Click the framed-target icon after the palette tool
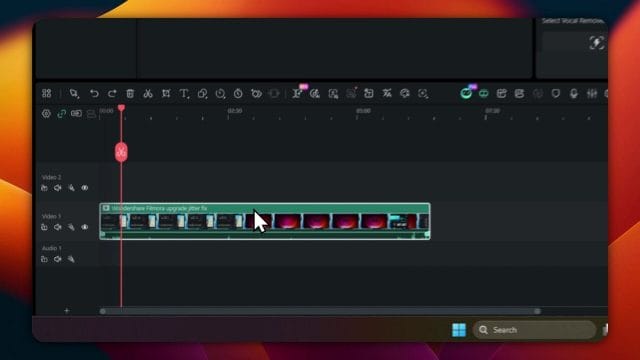The image size is (640, 360). pyautogui.click(x=423, y=93)
